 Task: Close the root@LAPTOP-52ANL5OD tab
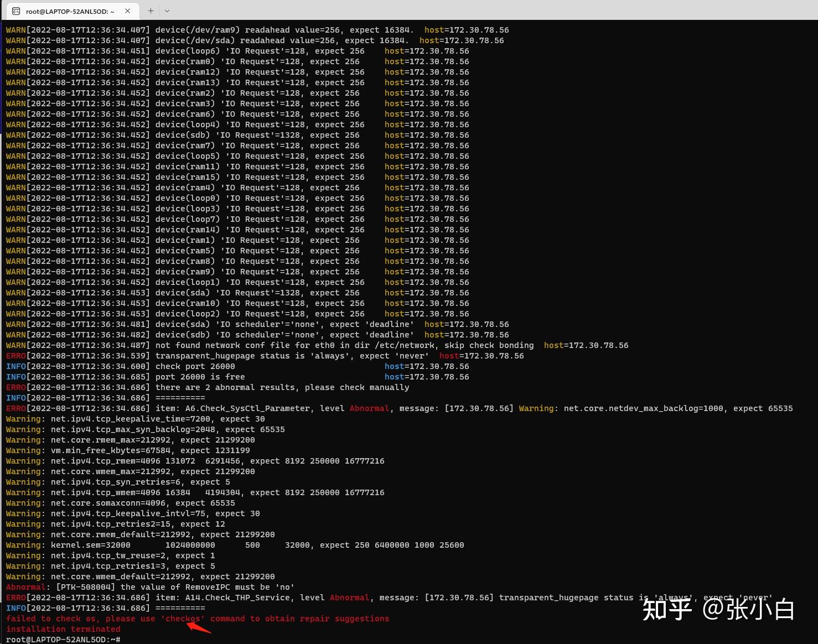pos(128,10)
